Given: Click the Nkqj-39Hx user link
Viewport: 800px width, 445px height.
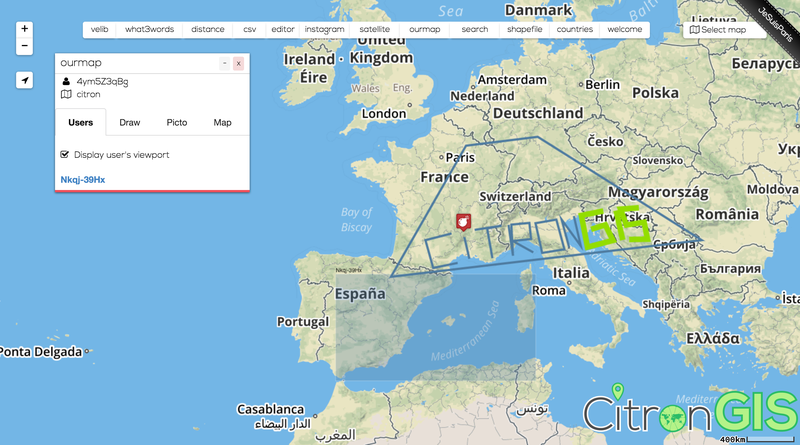Looking at the screenshot, I should (83, 180).
